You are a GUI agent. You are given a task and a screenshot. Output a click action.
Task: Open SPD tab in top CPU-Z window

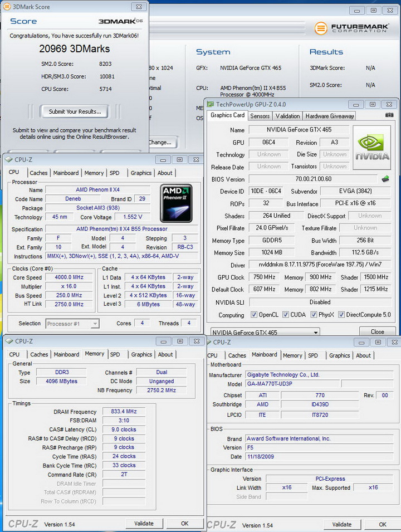(115, 173)
